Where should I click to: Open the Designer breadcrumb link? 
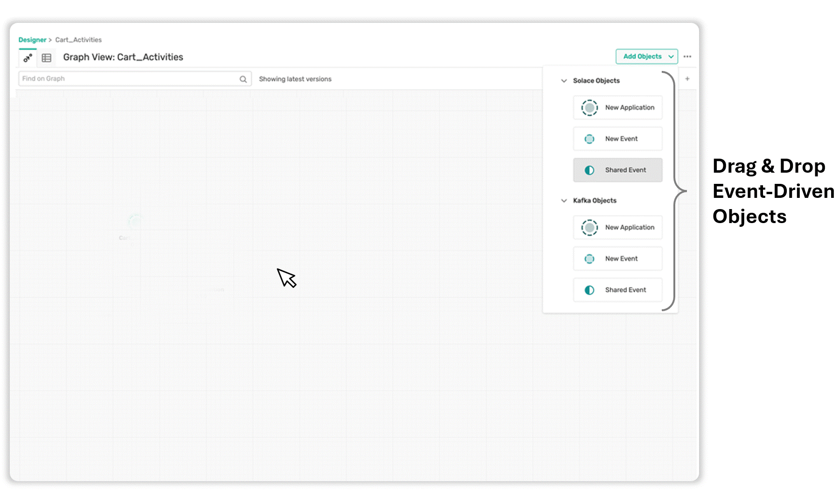(x=32, y=40)
